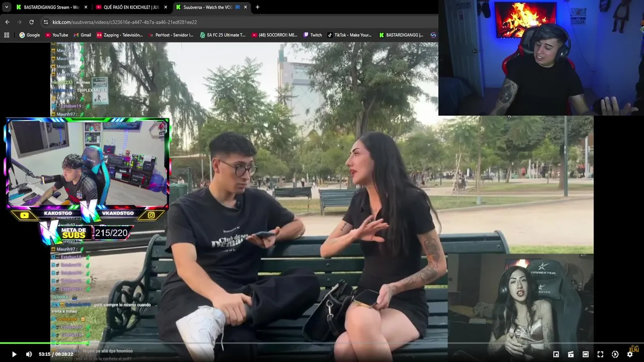Viewport: 644px width, 362px height.
Task: Toggle theater mode in the player
Action: (585, 354)
